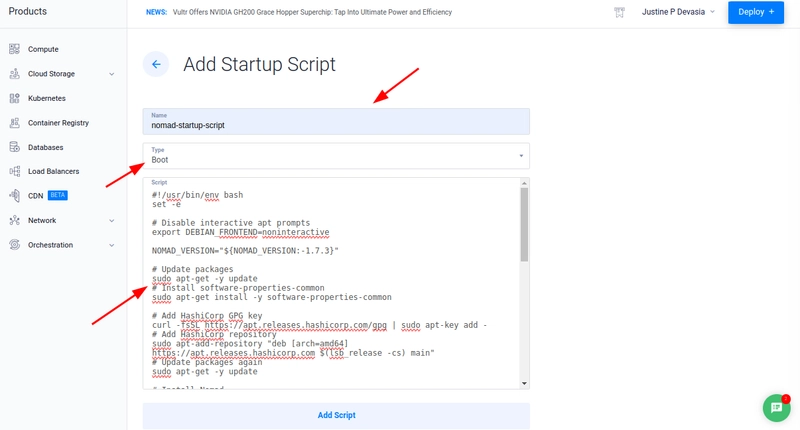800x430 pixels.
Task: Click the Load Balancers icon
Action: [14, 171]
